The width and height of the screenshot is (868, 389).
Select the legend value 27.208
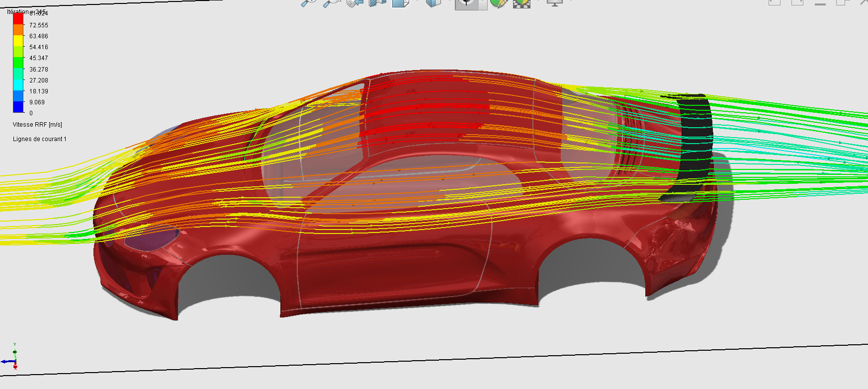39,80
